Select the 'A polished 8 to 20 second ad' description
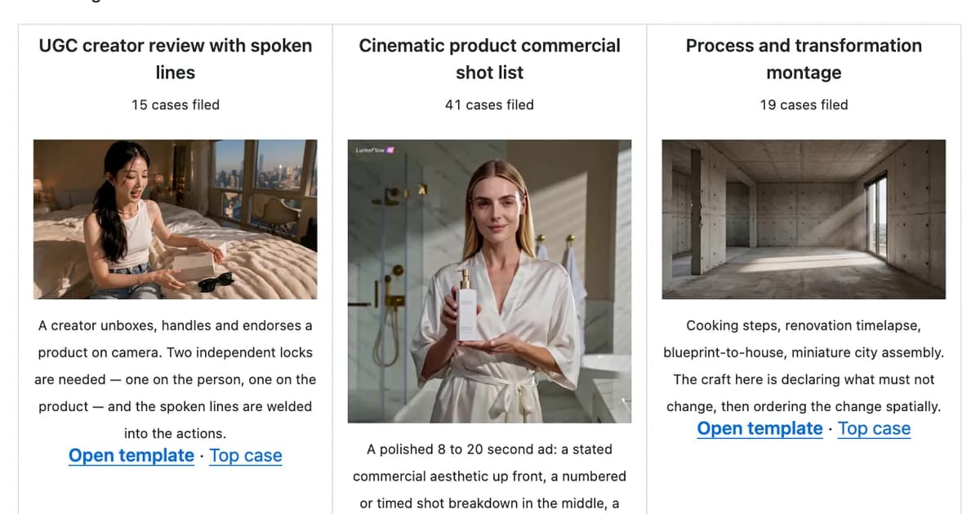 489,476
